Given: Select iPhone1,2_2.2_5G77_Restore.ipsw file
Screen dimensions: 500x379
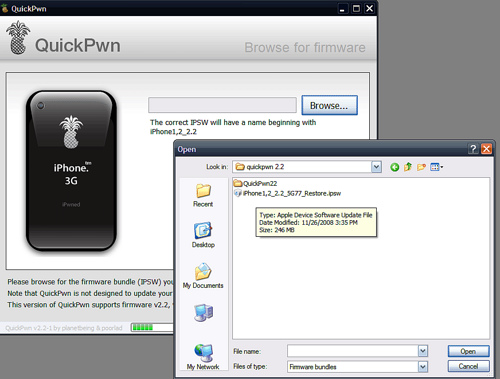Looking at the screenshot, I should coord(288,193).
